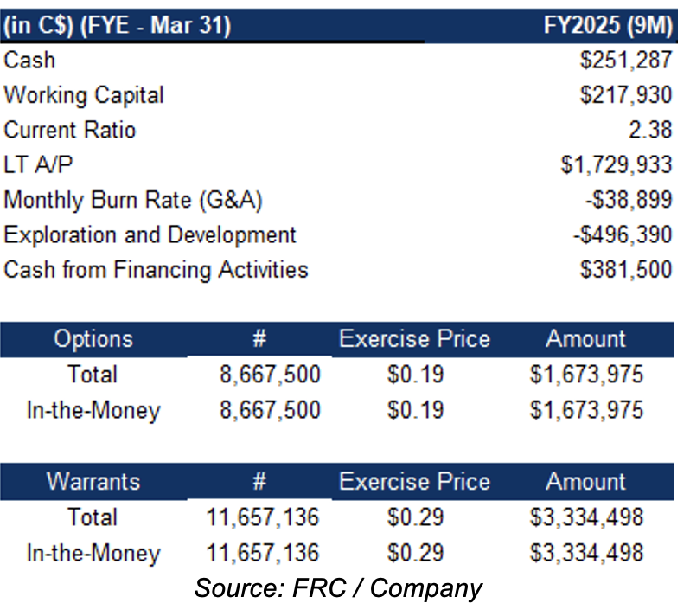
Task: Click Cash from Financing Activities label
Action: coord(156,269)
